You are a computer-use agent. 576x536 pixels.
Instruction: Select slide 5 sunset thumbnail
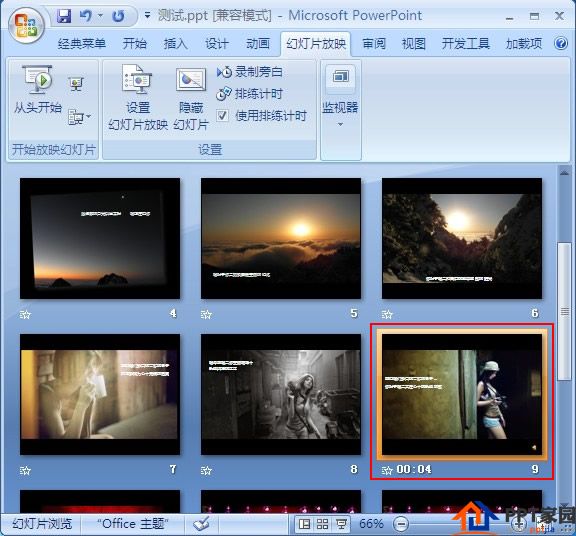281,238
